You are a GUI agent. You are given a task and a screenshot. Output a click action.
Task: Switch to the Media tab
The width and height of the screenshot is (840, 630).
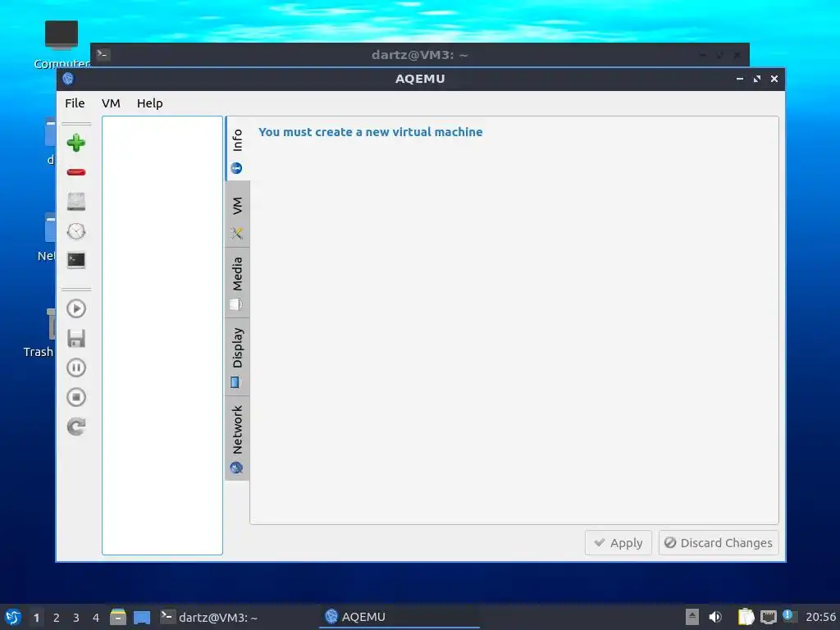point(237,282)
